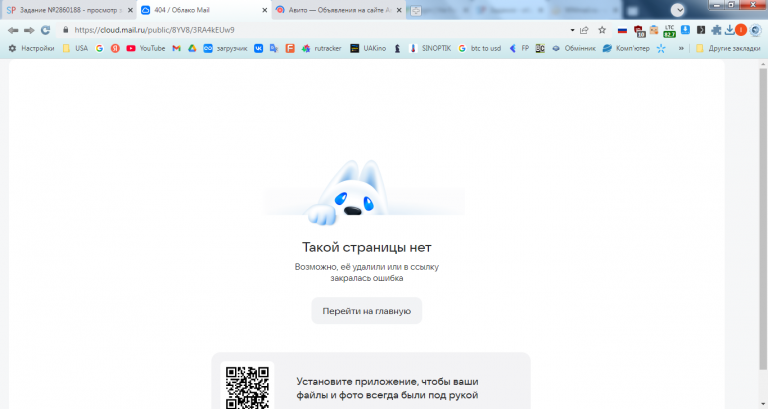This screenshot has width=768, height=409.
Task: Show hidden bookmarks with the » chevron
Action: (681, 48)
